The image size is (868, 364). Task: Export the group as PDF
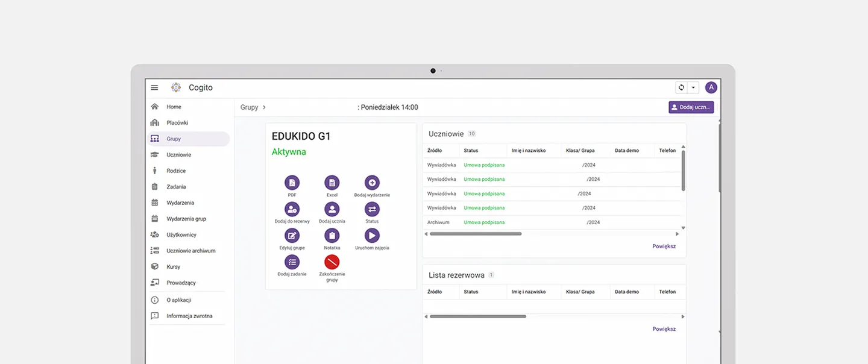point(292,183)
